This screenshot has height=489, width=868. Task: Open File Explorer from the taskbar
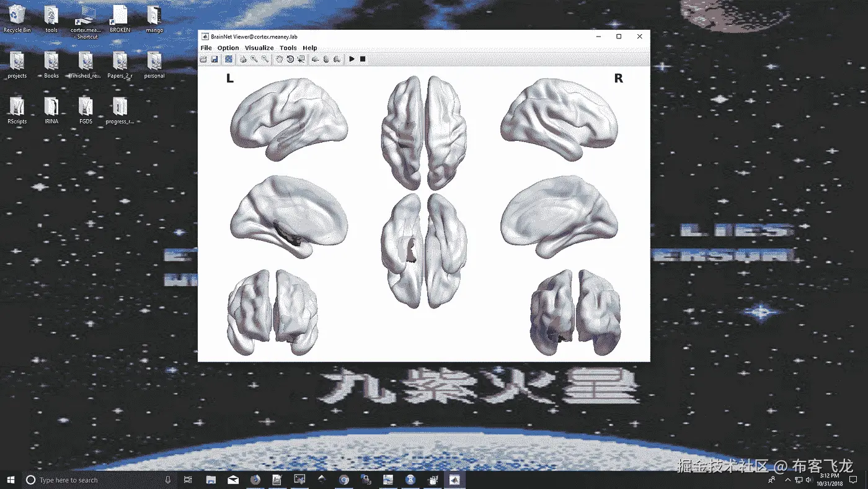211,480
